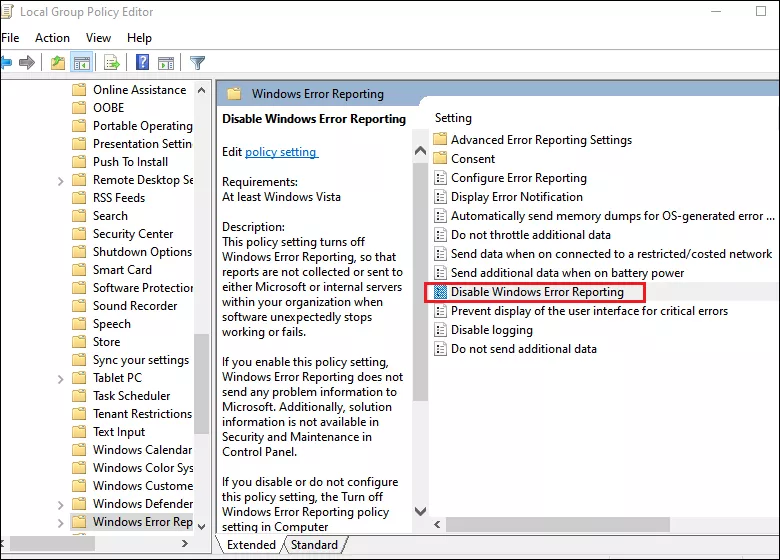Click the tree pane scroll down arrow

[x=201, y=527]
